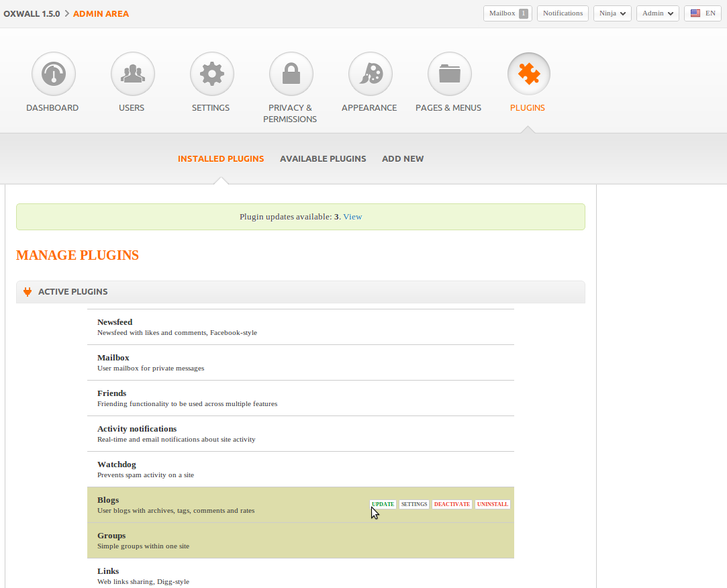Open Settings for the Blogs plugin
The width and height of the screenshot is (727, 588).
414,504
